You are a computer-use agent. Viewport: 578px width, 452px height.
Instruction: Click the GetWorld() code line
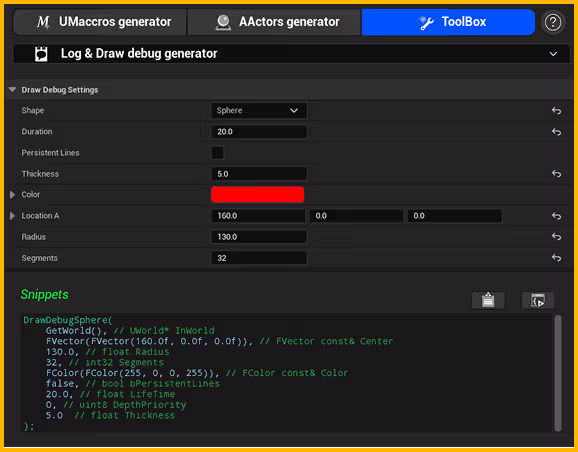[x=130, y=330]
